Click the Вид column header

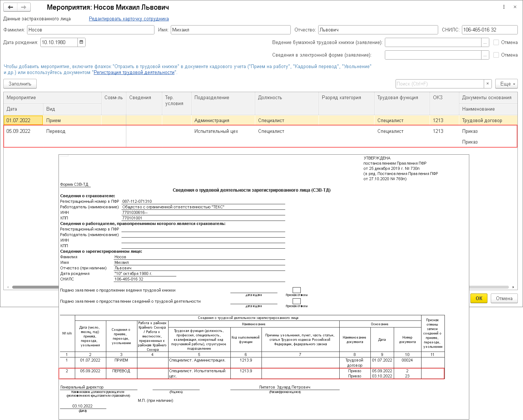(x=72, y=109)
